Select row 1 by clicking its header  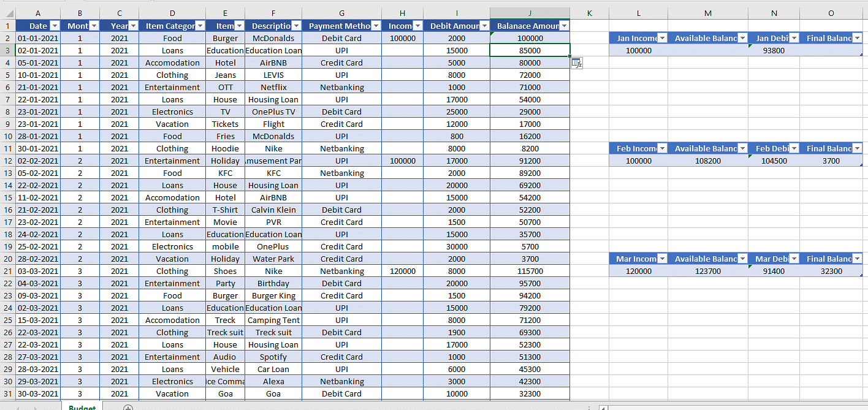(x=8, y=26)
